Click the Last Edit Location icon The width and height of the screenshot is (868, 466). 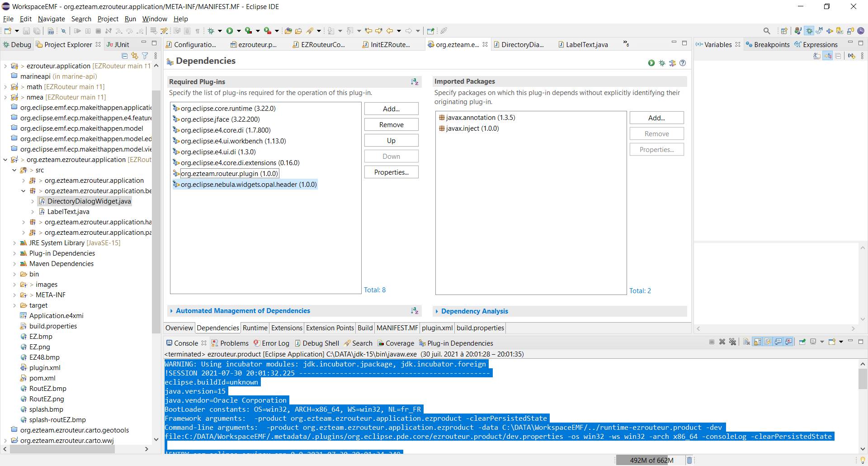click(369, 31)
